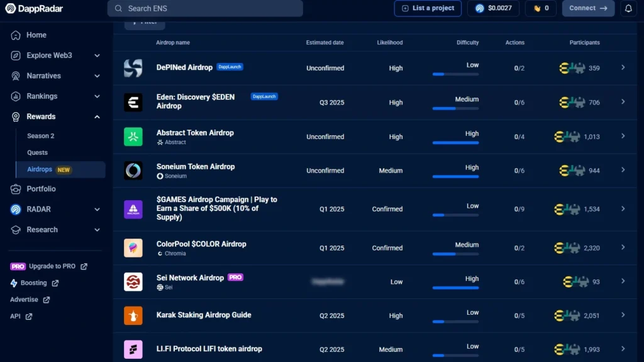
Task: Open the notifications bell
Action: pyautogui.click(x=628, y=8)
